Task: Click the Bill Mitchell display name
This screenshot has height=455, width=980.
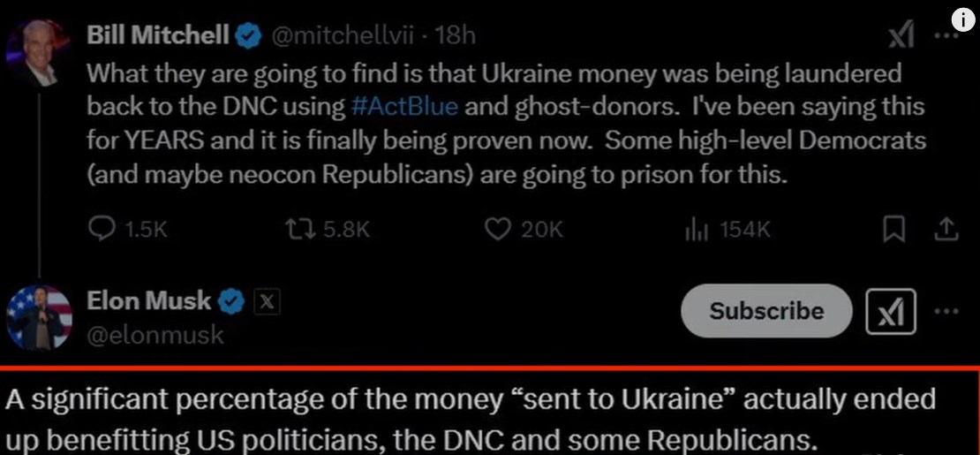Action: (159, 34)
